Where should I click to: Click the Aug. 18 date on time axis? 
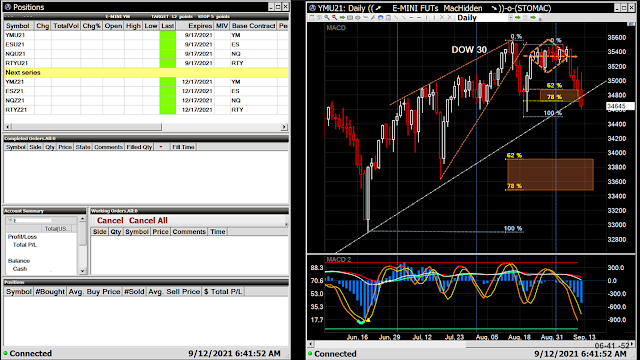[519, 337]
